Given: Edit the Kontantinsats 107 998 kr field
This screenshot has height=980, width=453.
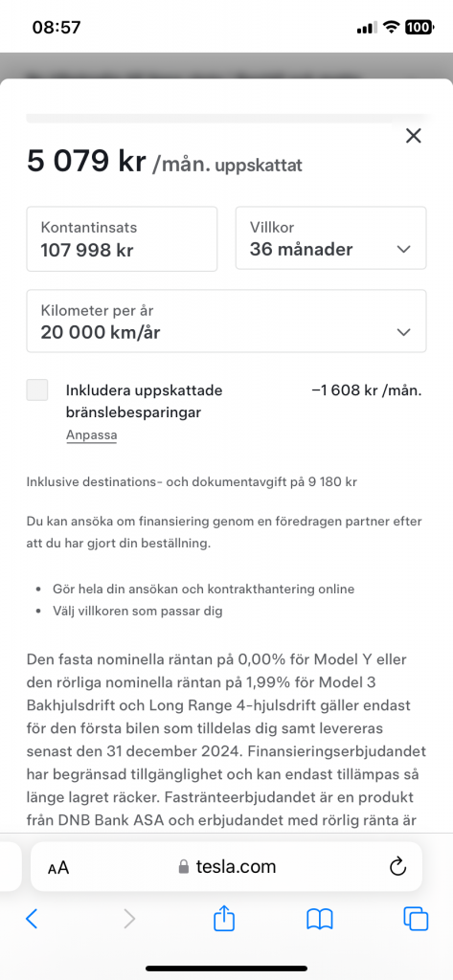Looking at the screenshot, I should (122, 239).
